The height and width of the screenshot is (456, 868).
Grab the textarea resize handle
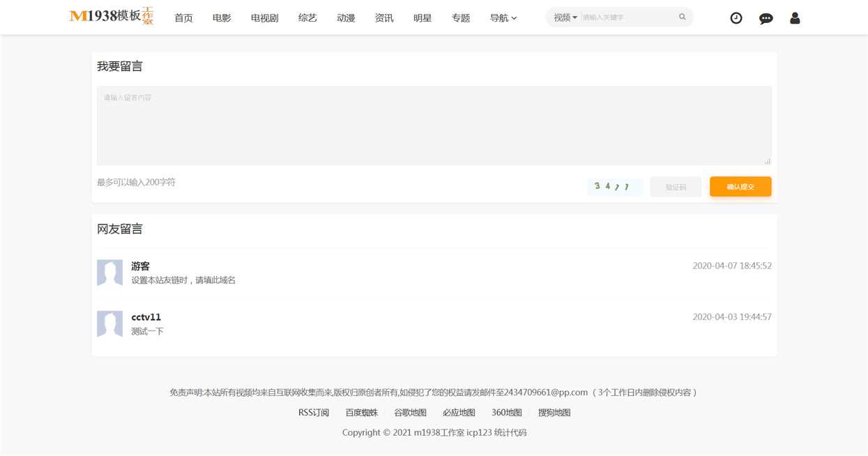pyautogui.click(x=768, y=161)
